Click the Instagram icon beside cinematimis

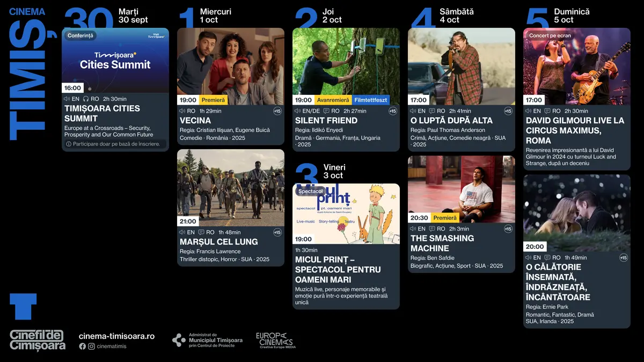[x=91, y=346]
